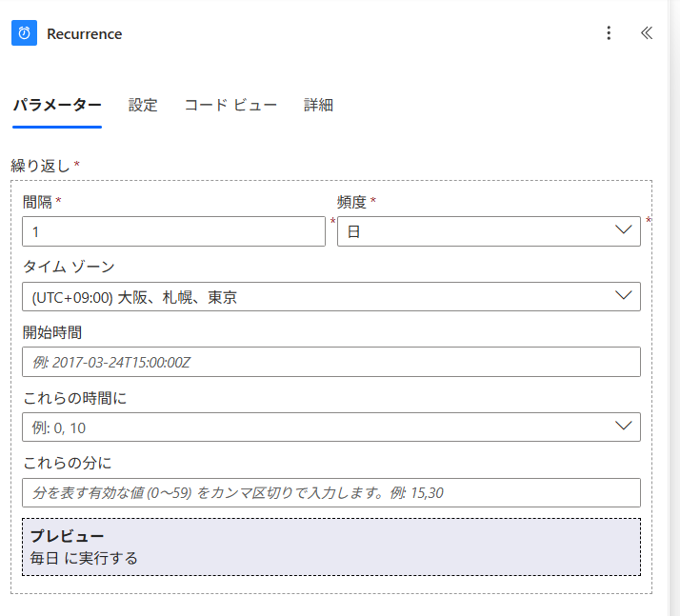Switch to the コード ビュー tab
The width and height of the screenshot is (680, 616).
click(230, 106)
